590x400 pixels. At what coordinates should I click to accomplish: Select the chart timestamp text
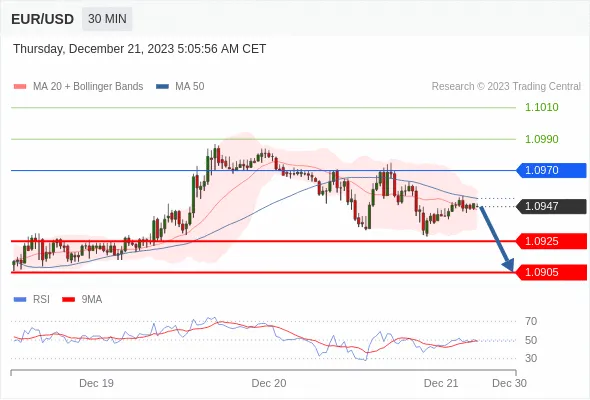pyautogui.click(x=140, y=49)
